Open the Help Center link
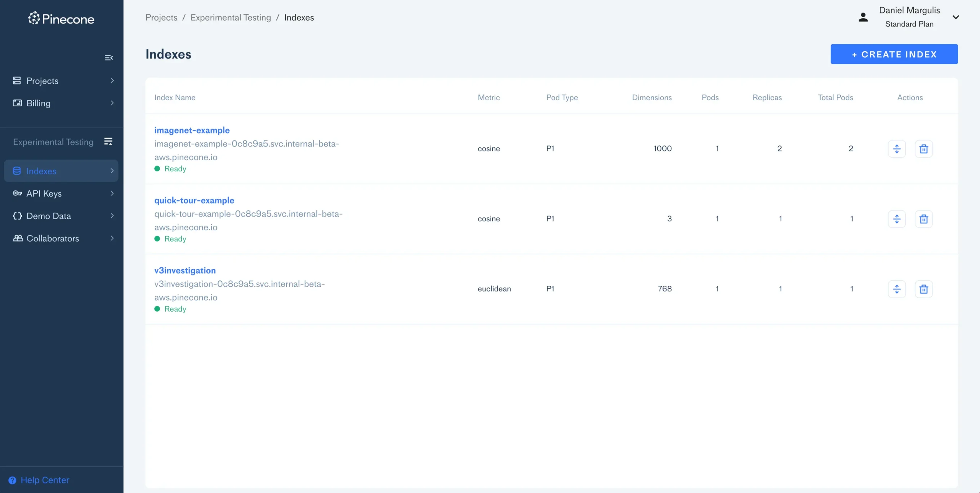This screenshot has width=980, height=493. (45, 480)
